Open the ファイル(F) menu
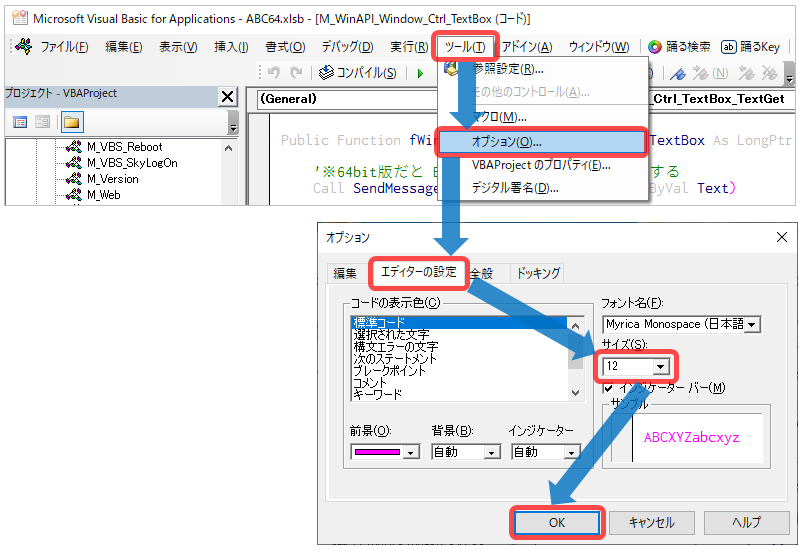Viewport: 802px width, 553px height. click(64, 47)
